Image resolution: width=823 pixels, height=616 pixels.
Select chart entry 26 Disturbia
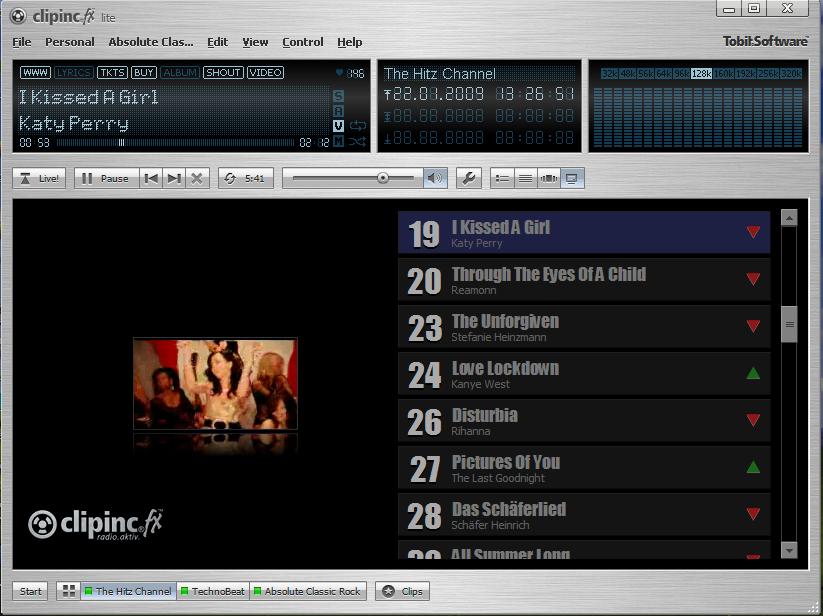pos(584,420)
